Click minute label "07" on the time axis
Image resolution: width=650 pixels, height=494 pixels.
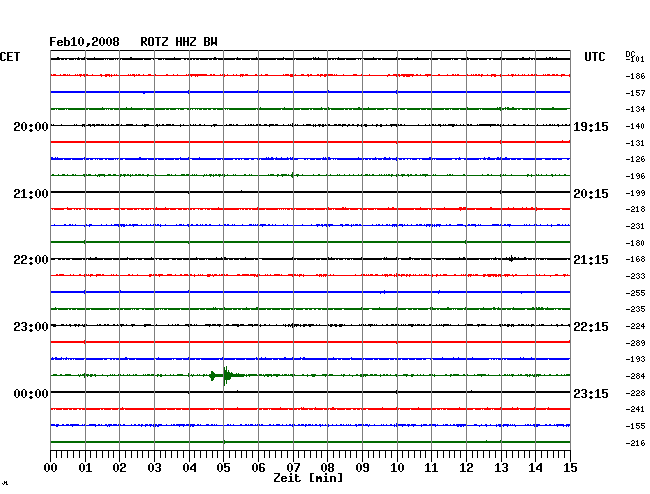293,468
